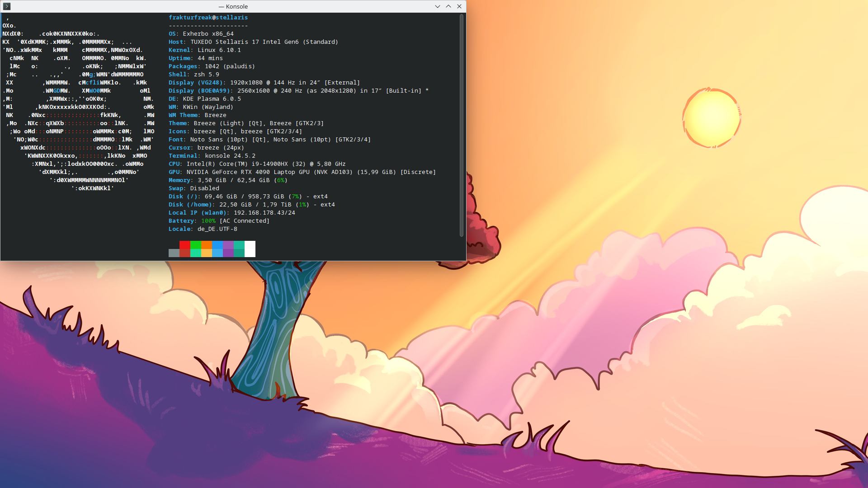The image size is (868, 488).
Task: Close the Konsole window
Action: click(x=459, y=6)
